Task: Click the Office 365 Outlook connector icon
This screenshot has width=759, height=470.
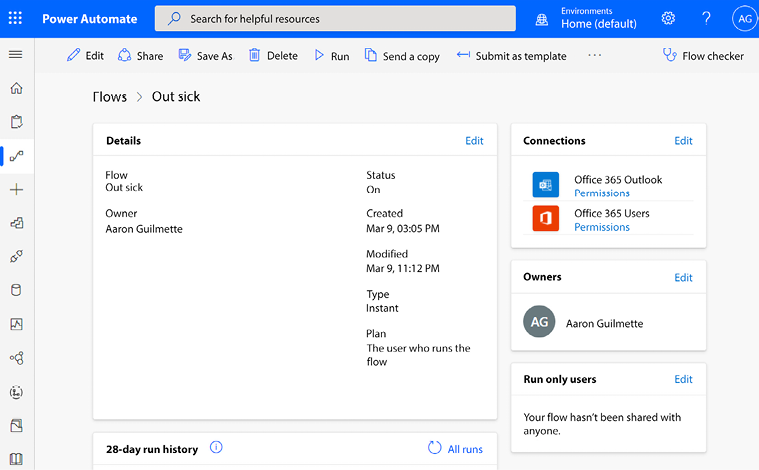Action: pyautogui.click(x=546, y=185)
